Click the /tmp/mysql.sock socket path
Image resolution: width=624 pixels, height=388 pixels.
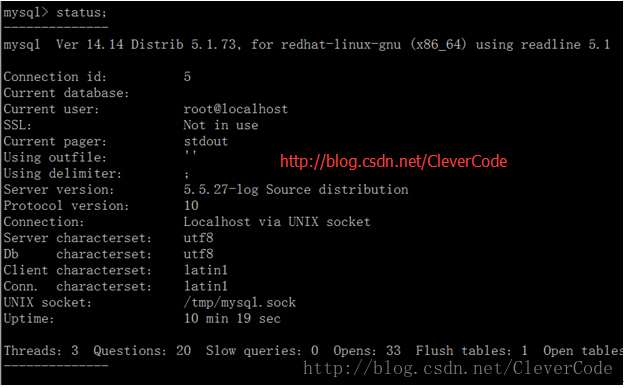[x=240, y=303]
